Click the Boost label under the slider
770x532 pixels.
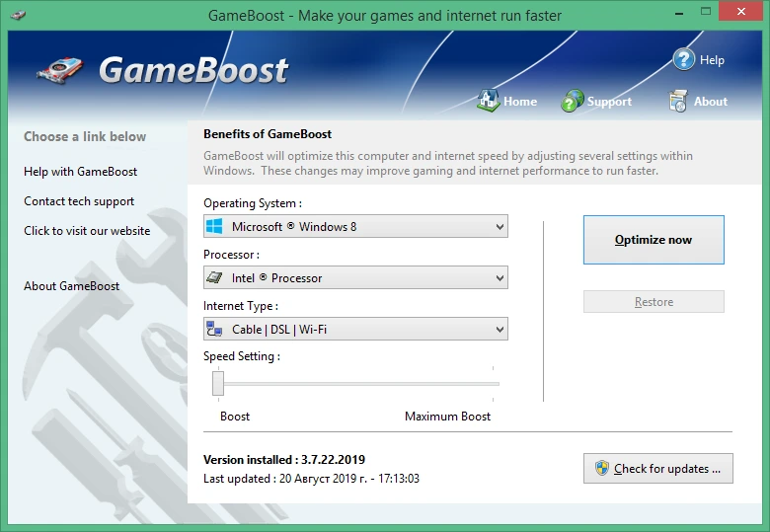tap(235, 417)
